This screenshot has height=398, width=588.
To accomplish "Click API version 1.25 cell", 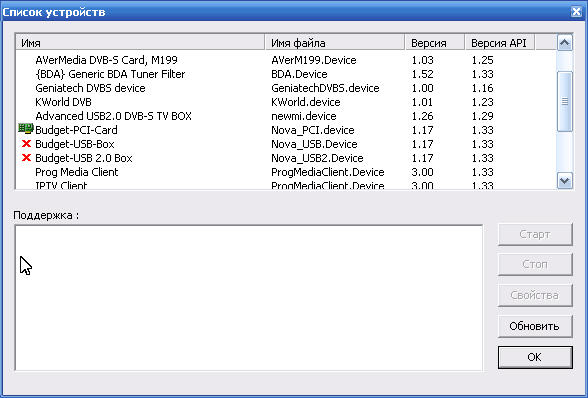I will tap(483, 60).
